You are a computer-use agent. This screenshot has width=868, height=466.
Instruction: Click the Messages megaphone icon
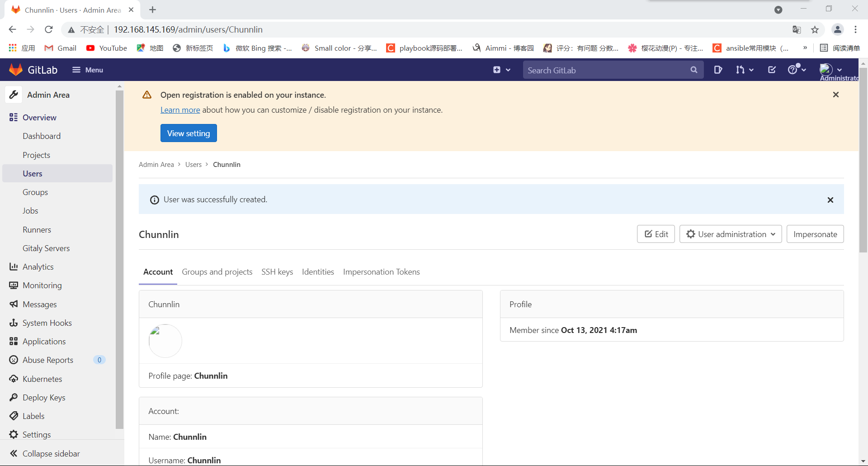pos(14,304)
